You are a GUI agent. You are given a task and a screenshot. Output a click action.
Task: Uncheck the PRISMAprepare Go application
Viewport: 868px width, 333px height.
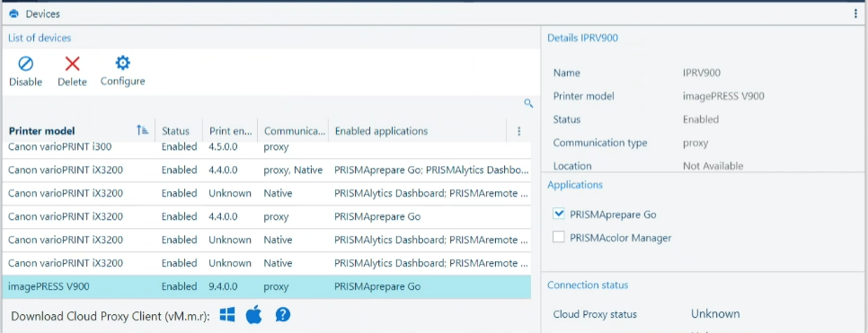point(559,214)
